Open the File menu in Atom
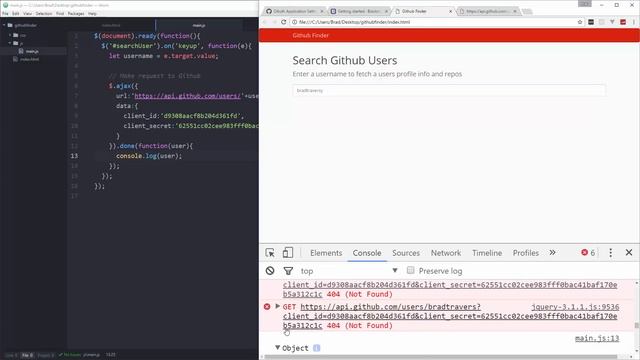The height and width of the screenshot is (360, 640). point(5,13)
